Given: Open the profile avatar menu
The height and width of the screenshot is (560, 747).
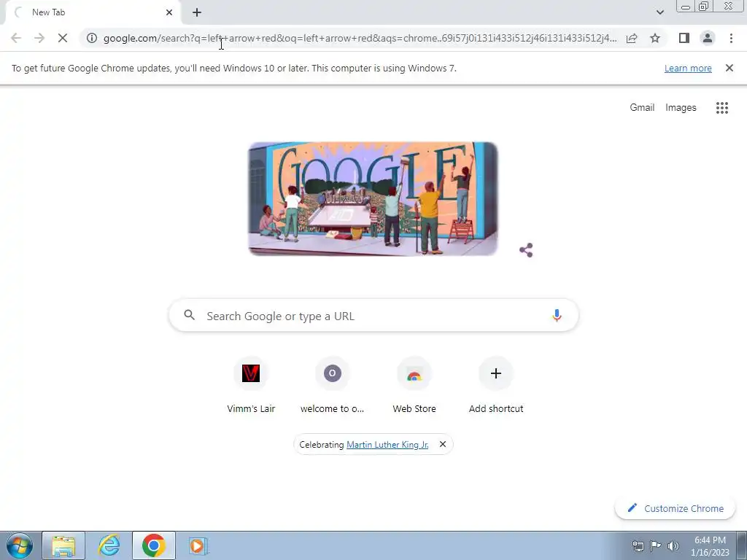Looking at the screenshot, I should pos(708,38).
